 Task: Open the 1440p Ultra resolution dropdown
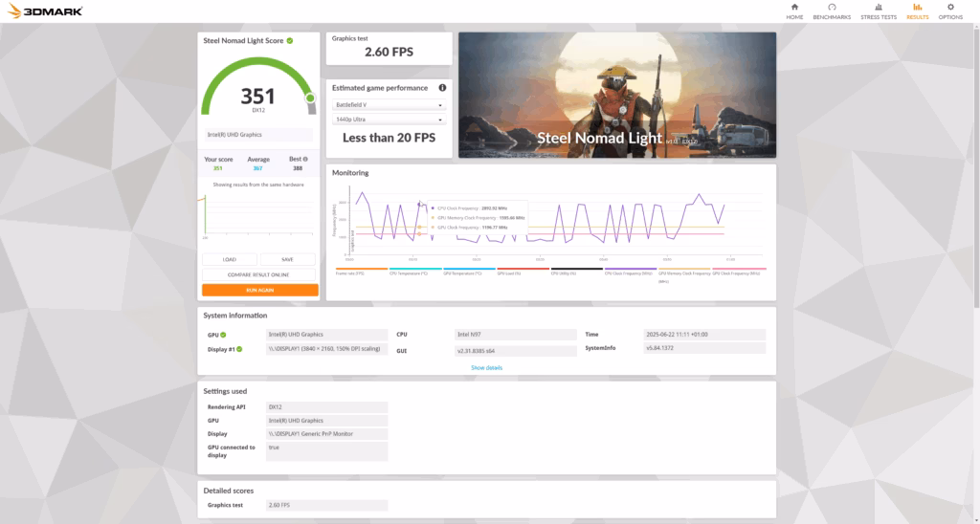tap(389, 120)
